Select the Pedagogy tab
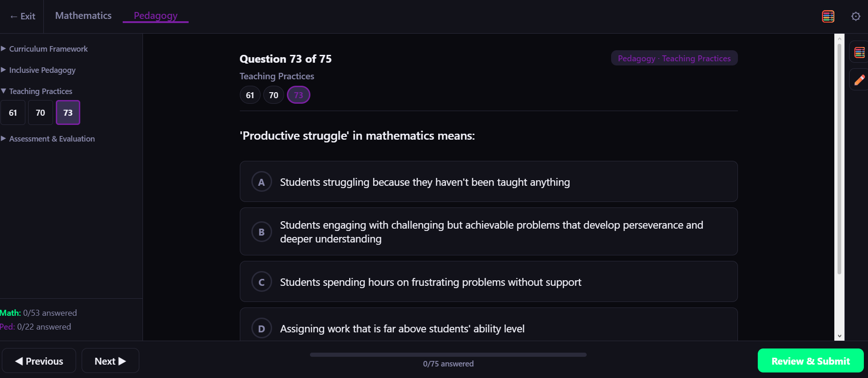868x378 pixels. 155,16
